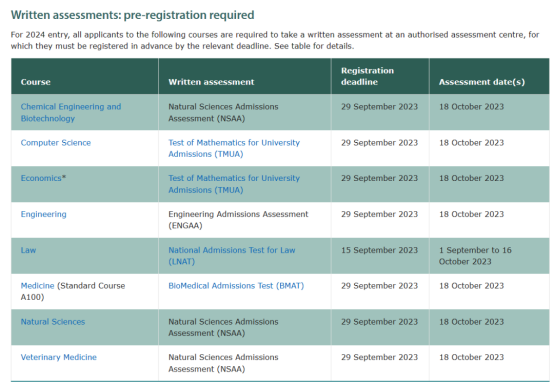This screenshot has height=385, width=554.
Task: Open the Computer Science course link
Action: [55, 143]
